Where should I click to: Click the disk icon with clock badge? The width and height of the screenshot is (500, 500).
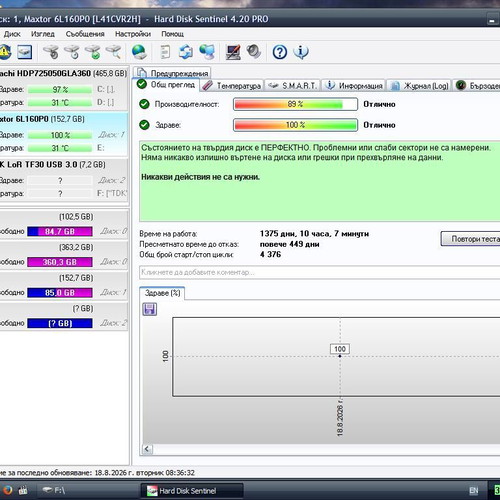coord(72,52)
